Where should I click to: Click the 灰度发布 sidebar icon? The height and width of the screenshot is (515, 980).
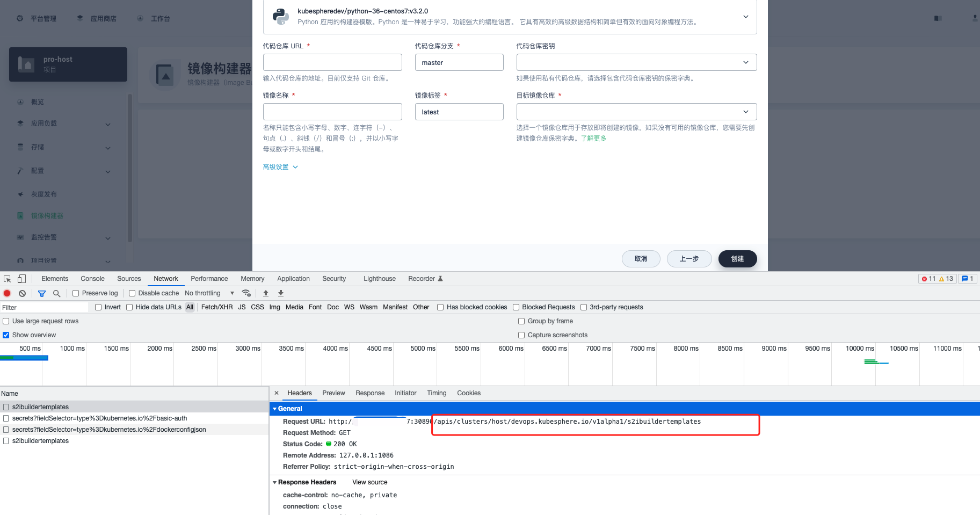[x=20, y=194]
